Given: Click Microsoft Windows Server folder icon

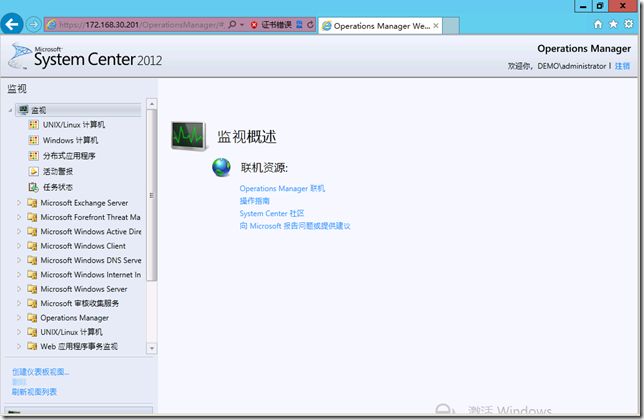Looking at the screenshot, I should pyautogui.click(x=32, y=289).
